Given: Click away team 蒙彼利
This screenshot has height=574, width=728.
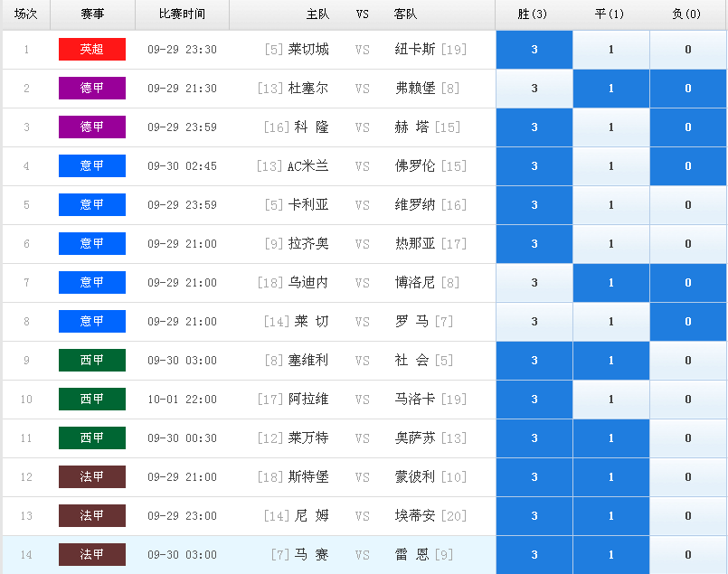Looking at the screenshot, I should (x=415, y=476).
